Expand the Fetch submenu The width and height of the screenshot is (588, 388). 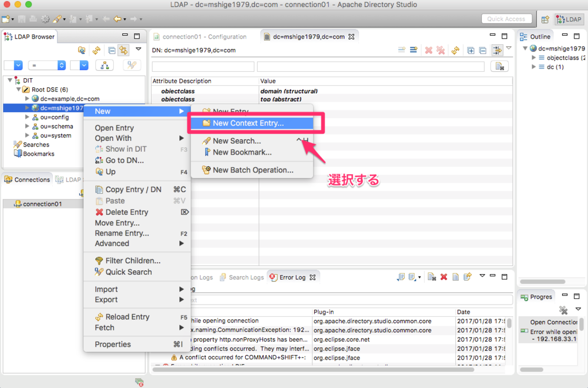[x=137, y=328]
